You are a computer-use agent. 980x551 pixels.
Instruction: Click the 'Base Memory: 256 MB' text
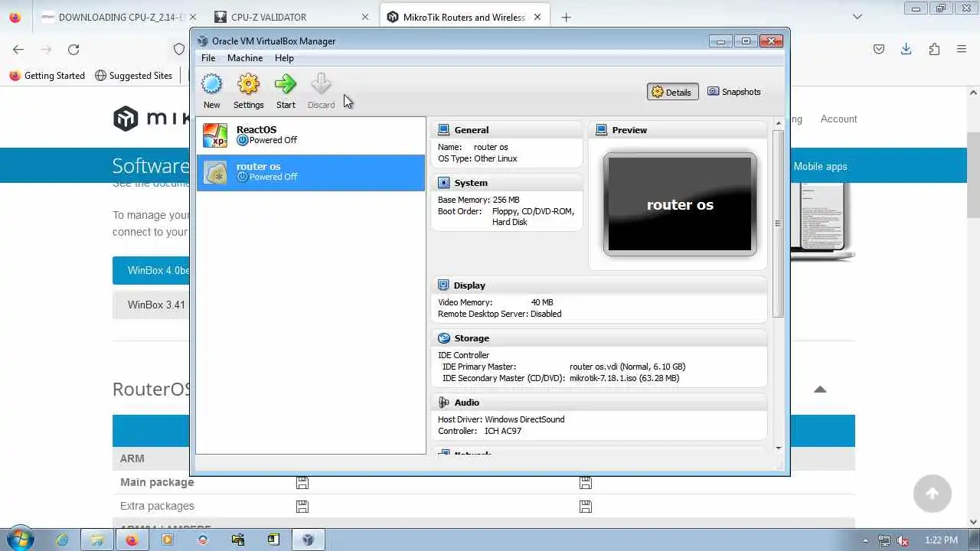point(479,200)
